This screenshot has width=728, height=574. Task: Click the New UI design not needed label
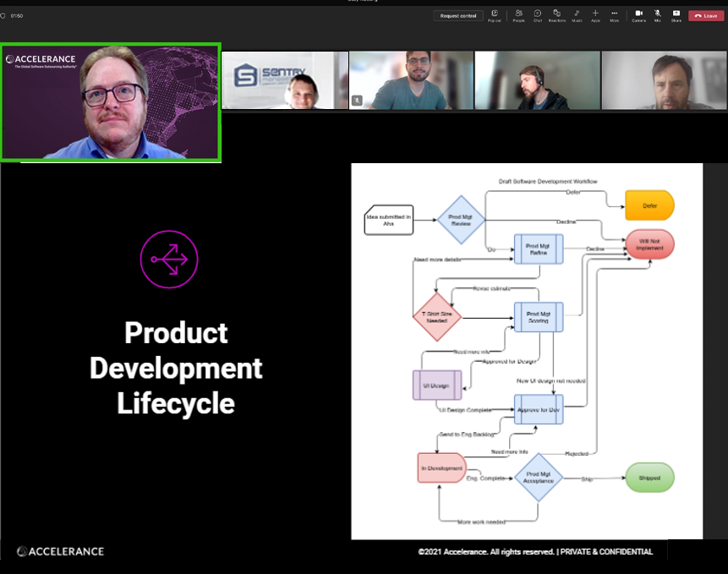tap(551, 380)
